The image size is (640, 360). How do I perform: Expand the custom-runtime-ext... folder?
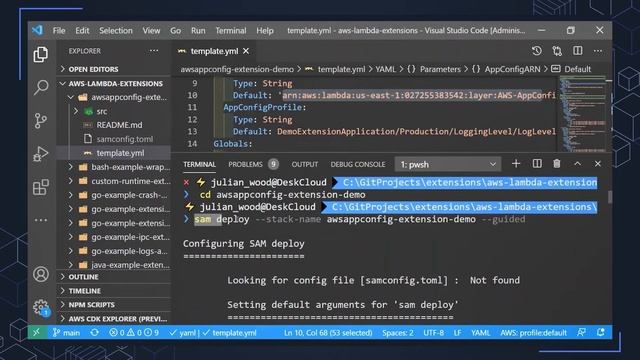[113, 181]
